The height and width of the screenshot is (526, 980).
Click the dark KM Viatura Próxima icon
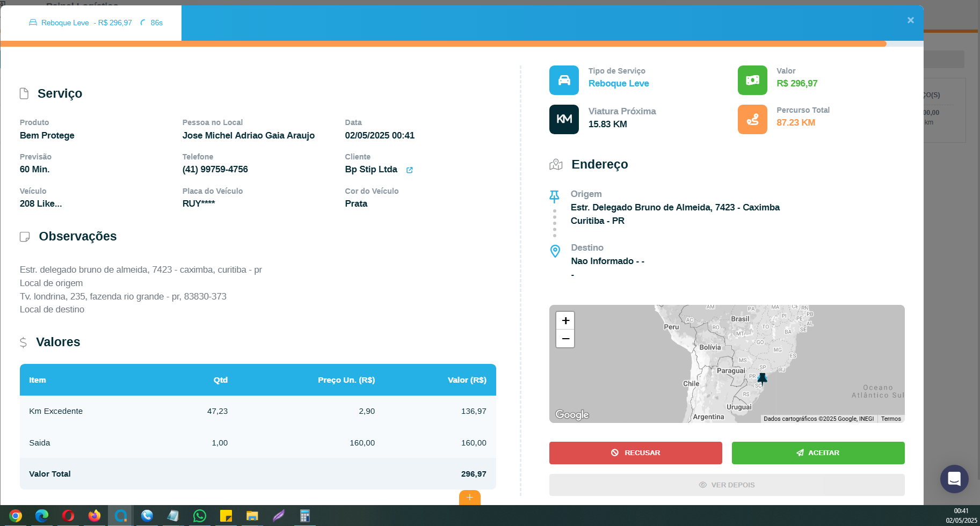coord(564,119)
